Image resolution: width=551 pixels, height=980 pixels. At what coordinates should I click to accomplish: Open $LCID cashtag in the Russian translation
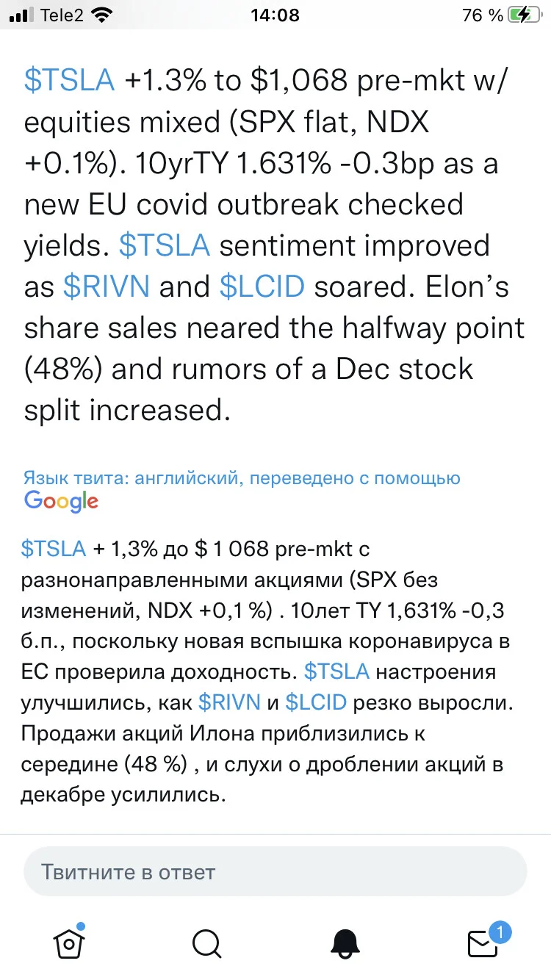point(316,702)
